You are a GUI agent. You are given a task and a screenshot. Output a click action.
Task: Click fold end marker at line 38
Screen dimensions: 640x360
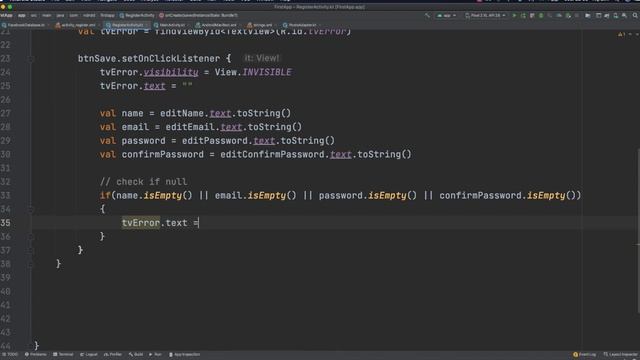[31, 264]
